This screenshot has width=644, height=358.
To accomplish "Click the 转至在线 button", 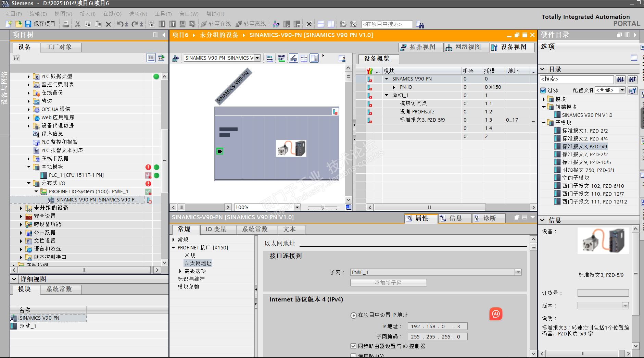I will (216, 24).
